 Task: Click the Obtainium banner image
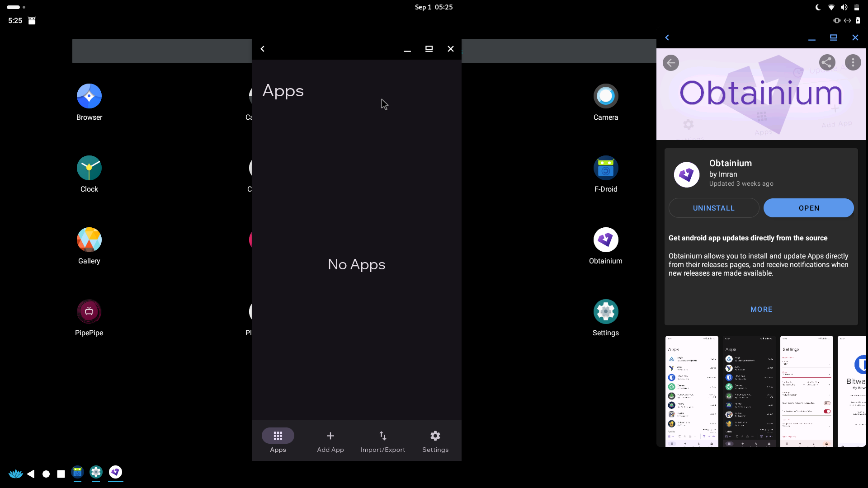pos(761,94)
